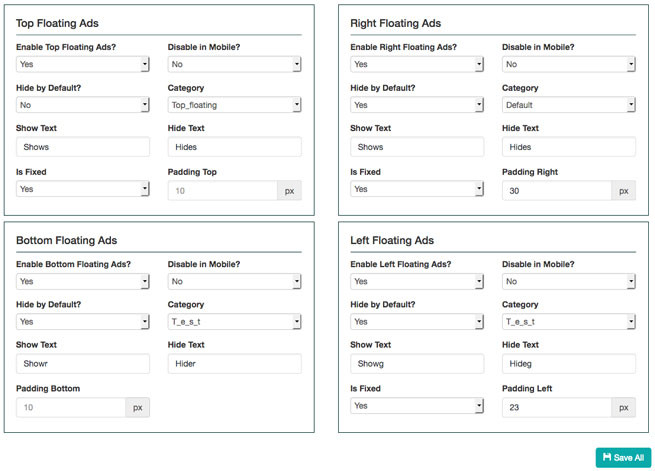
Task: Open Bottom Floating Ads Category dropdown
Action: click(234, 322)
